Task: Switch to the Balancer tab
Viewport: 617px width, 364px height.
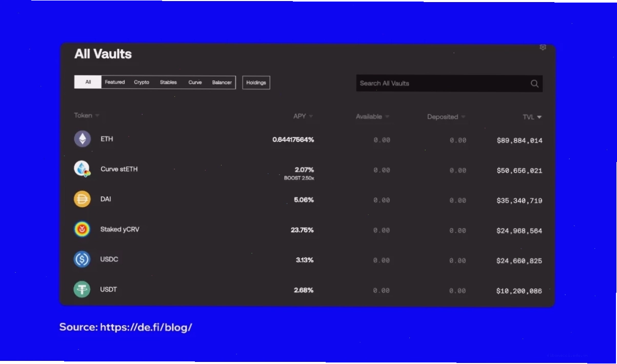Action: point(222,82)
